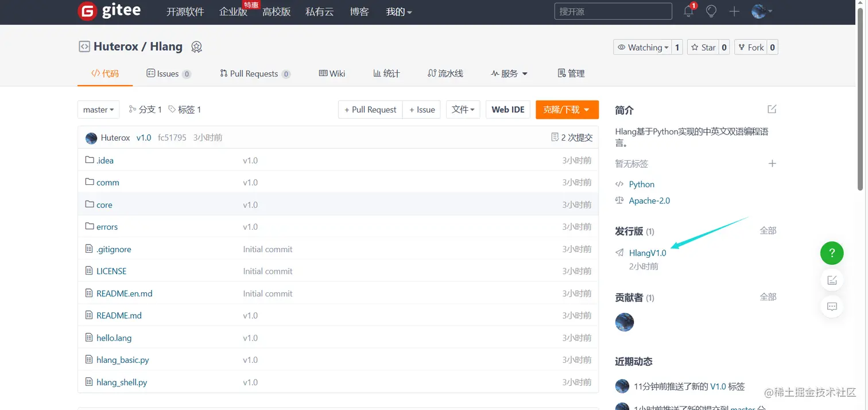
Task: Expand the 服务 menu
Action: click(x=509, y=74)
